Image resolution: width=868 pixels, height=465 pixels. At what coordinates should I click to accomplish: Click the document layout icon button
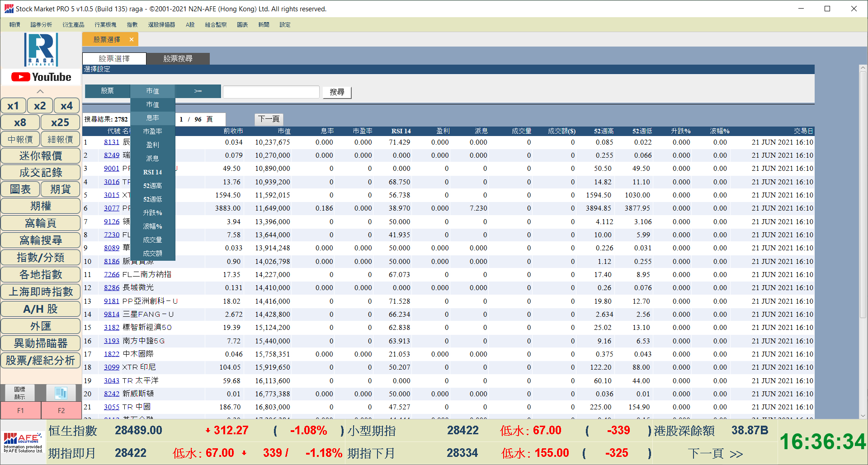pos(61,393)
